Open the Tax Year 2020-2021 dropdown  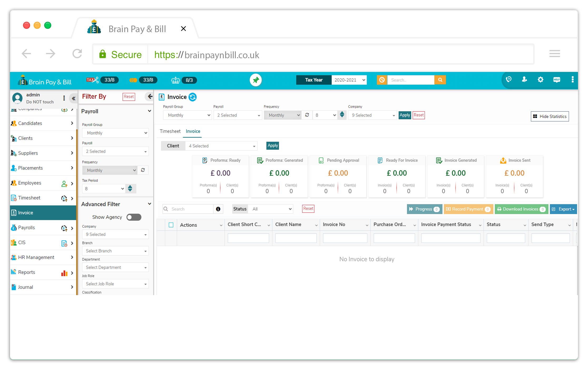(x=349, y=80)
